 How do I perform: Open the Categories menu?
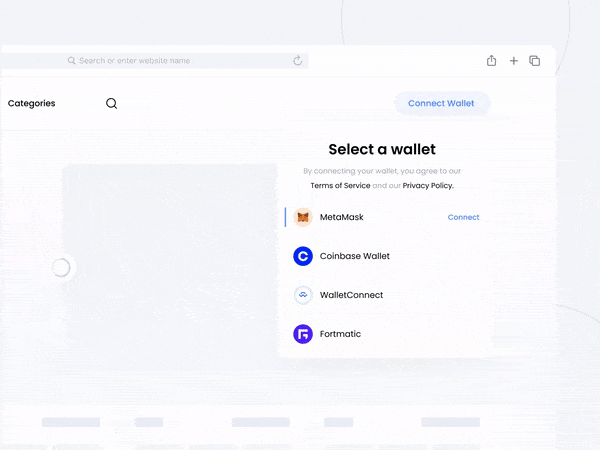click(x=31, y=103)
